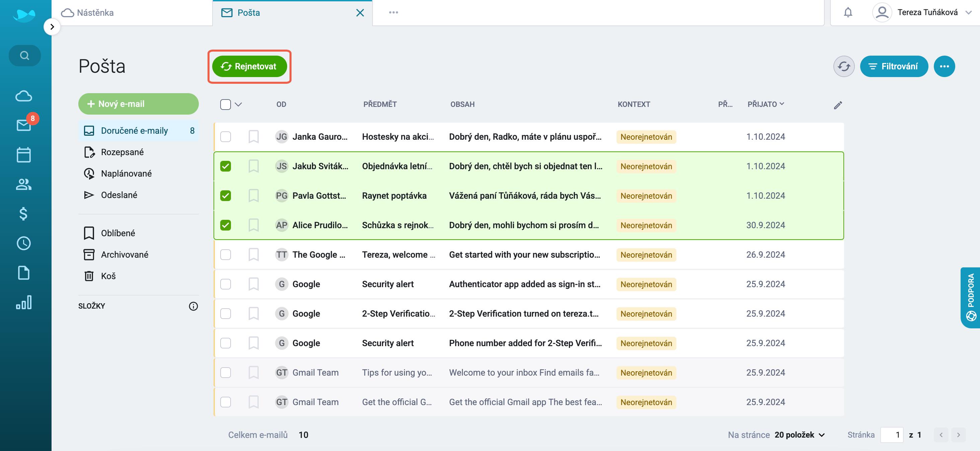The height and width of the screenshot is (451, 980).
Task: Click the pencil edit columns icon
Action: [x=838, y=105]
